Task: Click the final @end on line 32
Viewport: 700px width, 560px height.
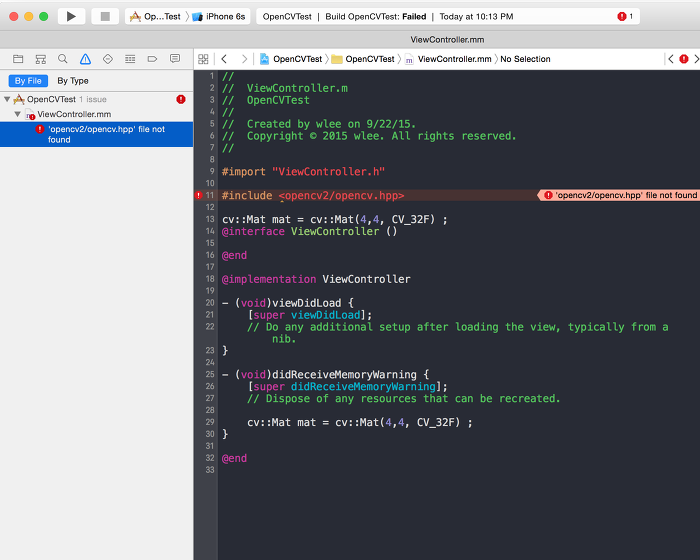Action: click(x=234, y=458)
